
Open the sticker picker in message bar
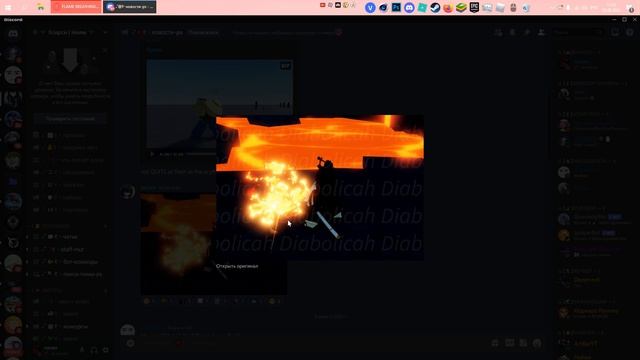click(x=523, y=343)
